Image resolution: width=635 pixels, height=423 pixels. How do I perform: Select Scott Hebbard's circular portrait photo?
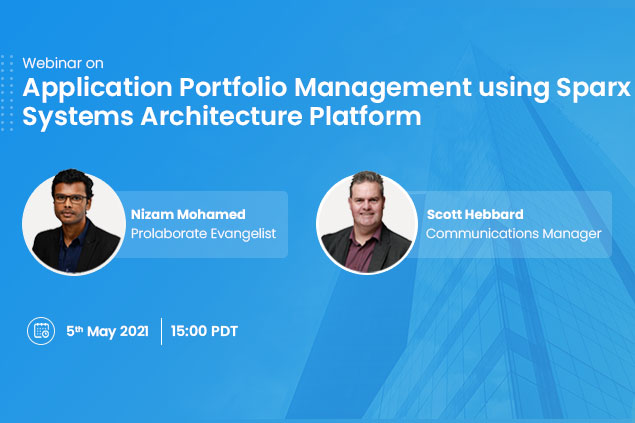(x=367, y=223)
